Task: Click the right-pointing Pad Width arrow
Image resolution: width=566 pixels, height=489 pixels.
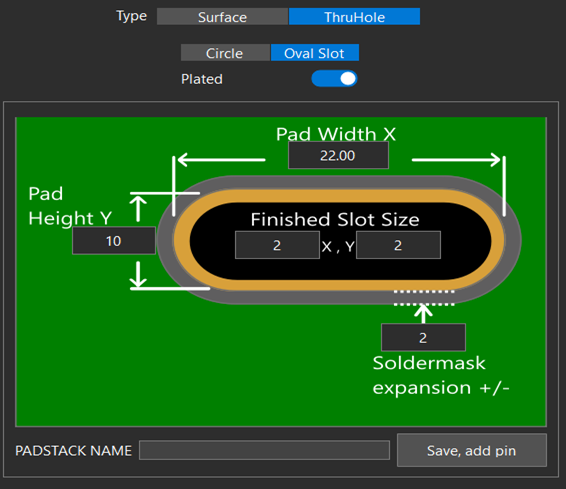Action: [x=456, y=160]
